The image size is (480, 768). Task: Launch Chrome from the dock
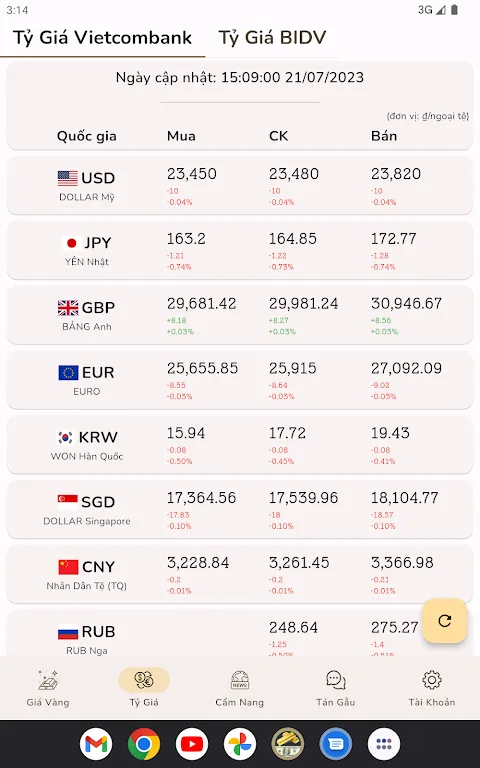click(144, 744)
